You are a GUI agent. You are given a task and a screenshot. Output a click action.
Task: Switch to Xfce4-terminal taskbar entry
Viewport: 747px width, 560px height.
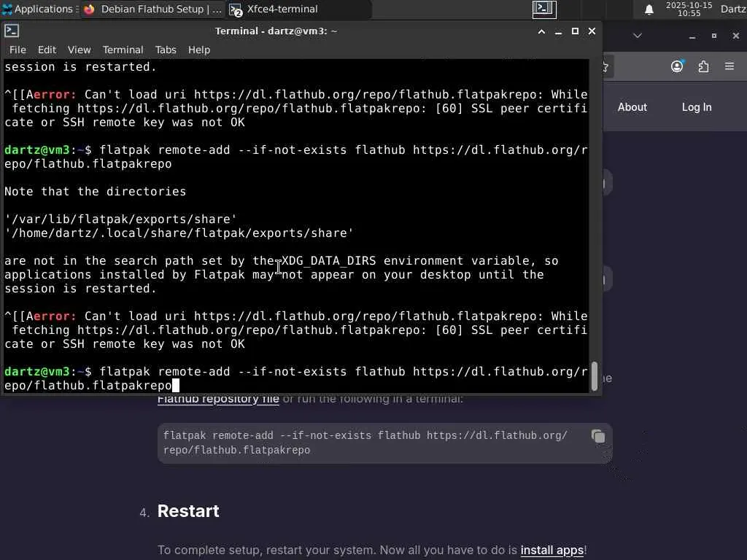[x=298, y=9]
